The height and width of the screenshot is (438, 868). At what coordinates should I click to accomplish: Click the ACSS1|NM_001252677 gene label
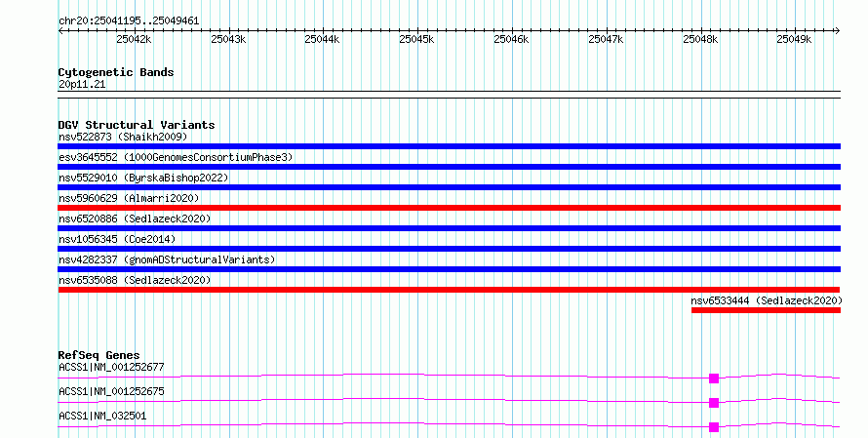click(111, 367)
